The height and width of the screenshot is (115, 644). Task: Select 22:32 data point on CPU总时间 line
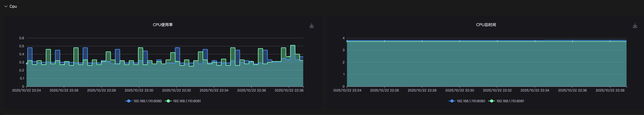[497, 41]
